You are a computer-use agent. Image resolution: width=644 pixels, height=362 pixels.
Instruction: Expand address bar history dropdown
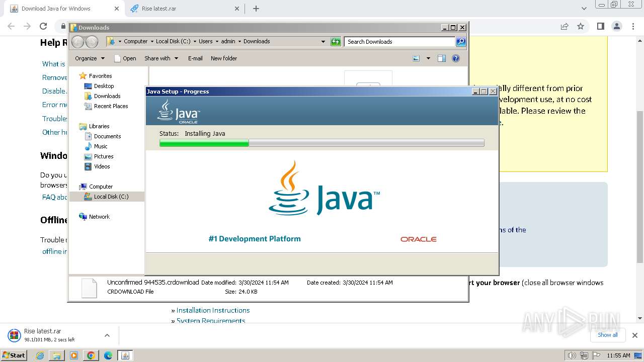tap(323, 42)
